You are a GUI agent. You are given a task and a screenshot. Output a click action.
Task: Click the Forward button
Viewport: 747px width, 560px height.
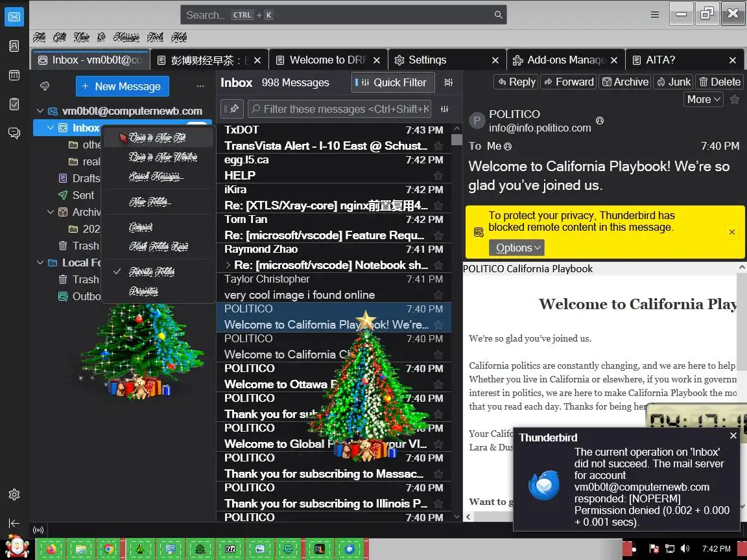point(569,82)
